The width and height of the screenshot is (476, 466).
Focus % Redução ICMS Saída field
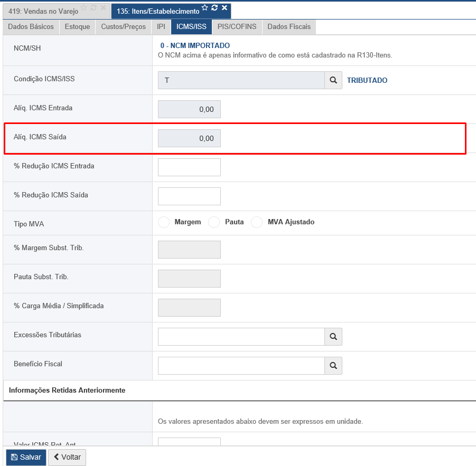190,196
